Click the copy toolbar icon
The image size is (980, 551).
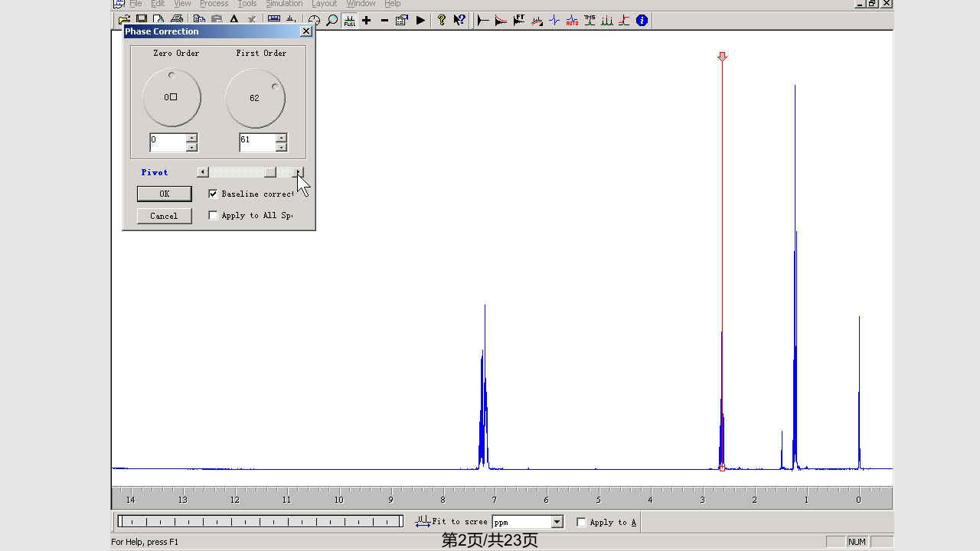pyautogui.click(x=199, y=19)
